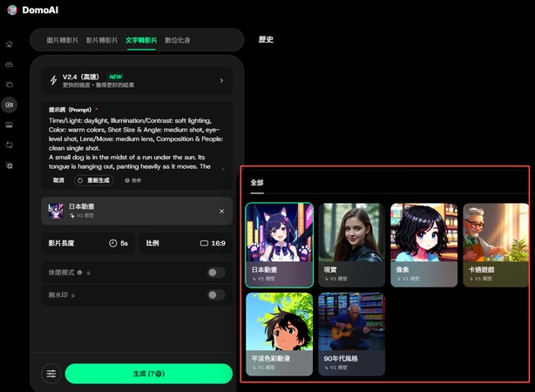Open advanced settings sliders icon
535x392 pixels.
[51, 374]
